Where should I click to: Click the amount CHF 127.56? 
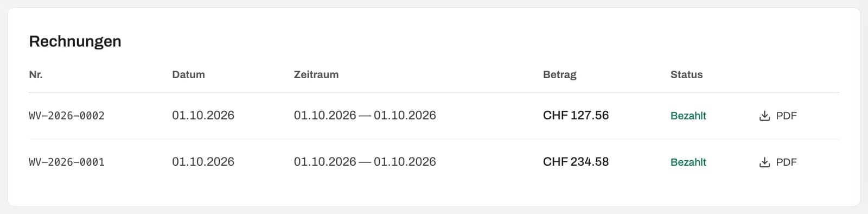(576, 115)
